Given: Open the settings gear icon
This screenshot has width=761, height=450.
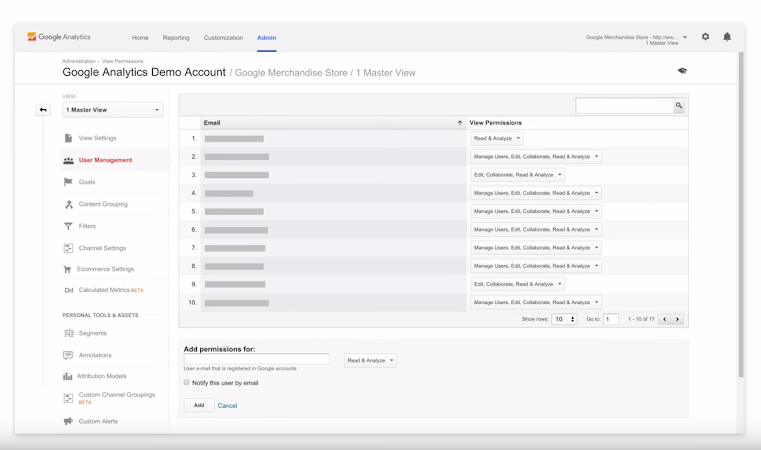Looking at the screenshot, I should point(705,36).
